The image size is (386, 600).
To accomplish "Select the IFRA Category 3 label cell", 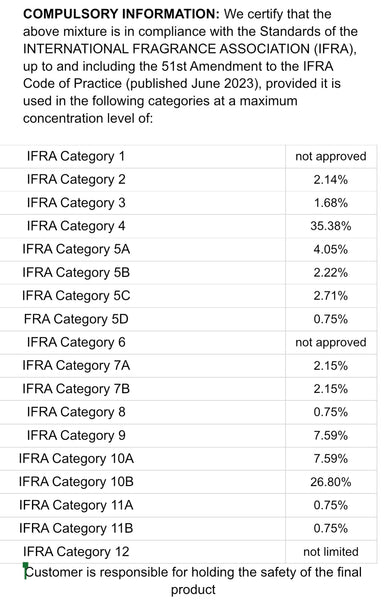I will [x=142, y=203].
